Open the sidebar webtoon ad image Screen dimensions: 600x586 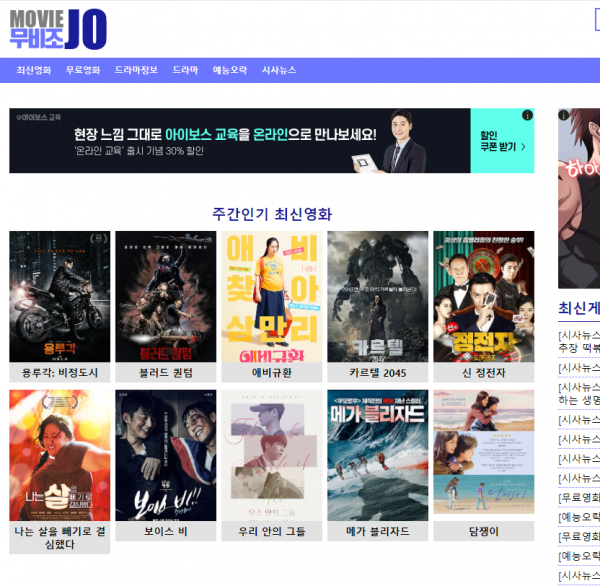point(579,199)
